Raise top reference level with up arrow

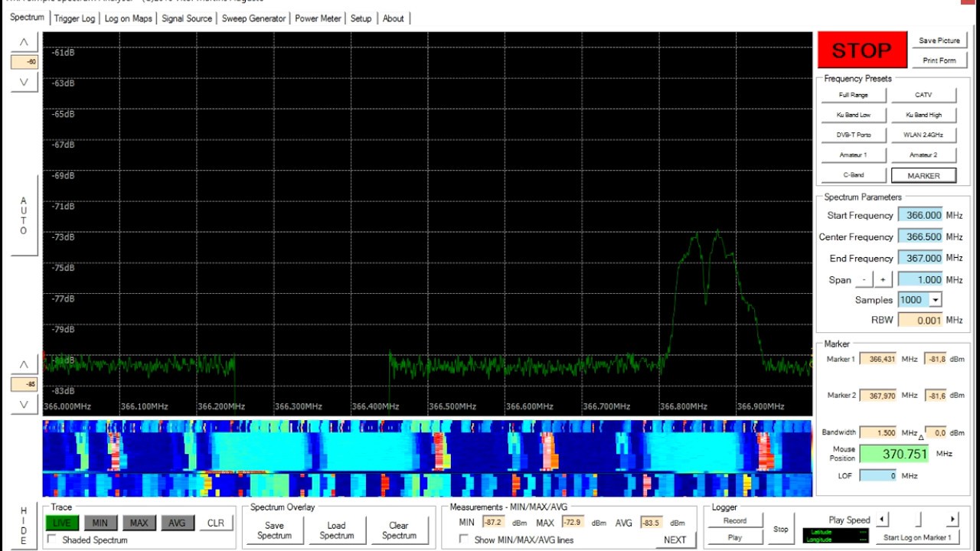[x=24, y=42]
